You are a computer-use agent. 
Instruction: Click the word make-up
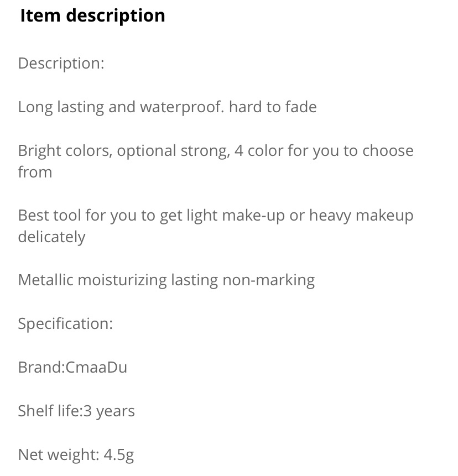click(x=253, y=216)
